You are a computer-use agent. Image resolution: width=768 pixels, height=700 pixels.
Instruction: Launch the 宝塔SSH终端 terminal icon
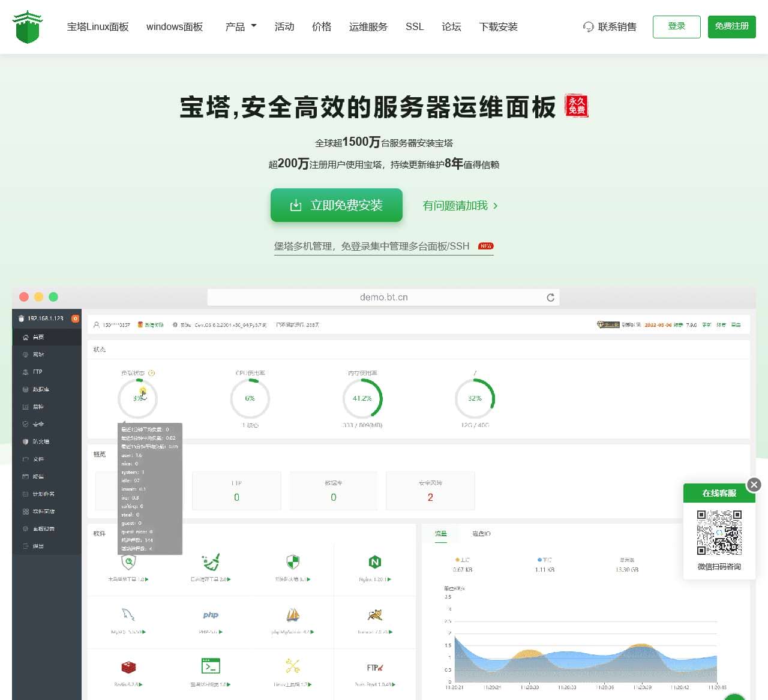point(211,666)
